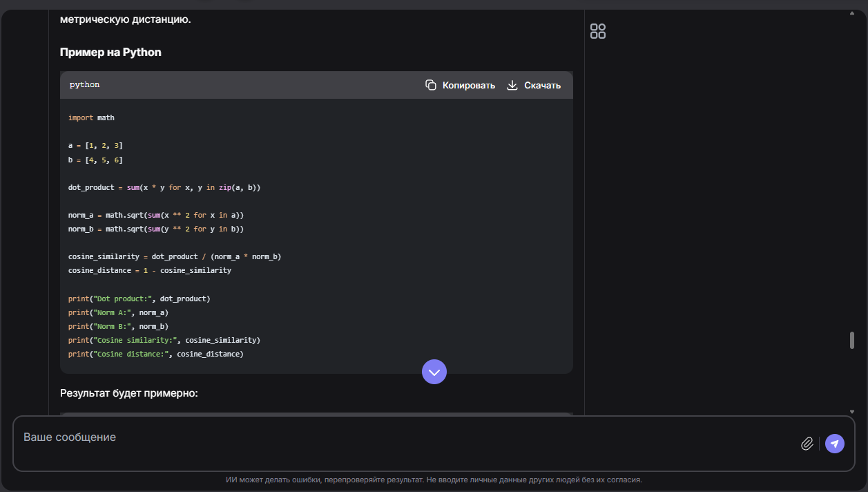868x492 pixels.
Task: Click the python language label in code header
Action: (84, 85)
